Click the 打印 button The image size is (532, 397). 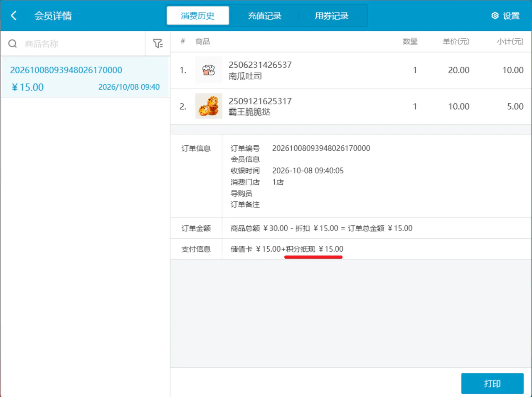pyautogui.click(x=493, y=383)
